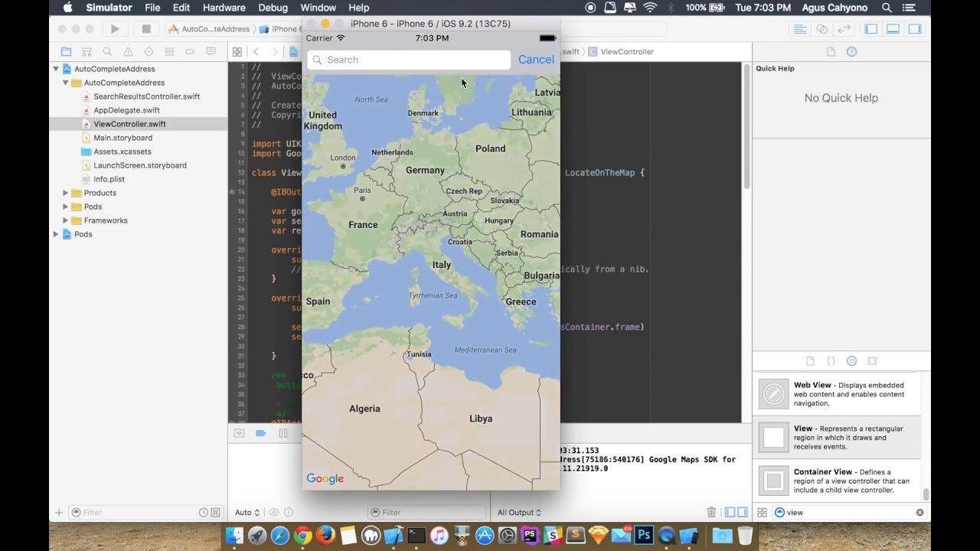Collapse the AutoCompleteAddress group folder

[x=66, y=83]
